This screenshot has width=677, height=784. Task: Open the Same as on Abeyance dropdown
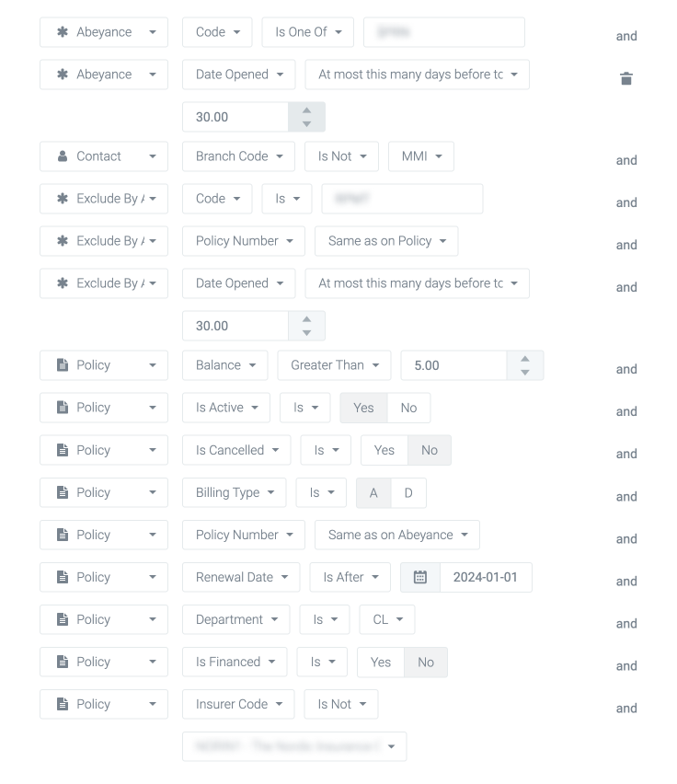(397, 535)
